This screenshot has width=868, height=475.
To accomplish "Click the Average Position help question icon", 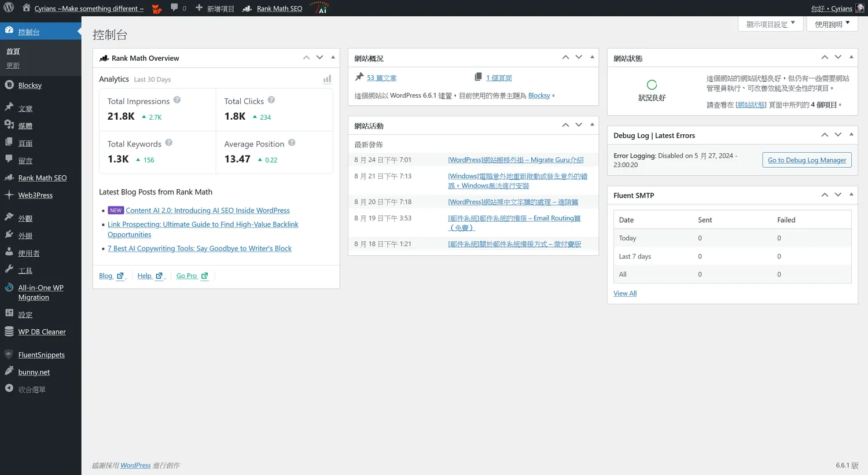I will point(292,143).
